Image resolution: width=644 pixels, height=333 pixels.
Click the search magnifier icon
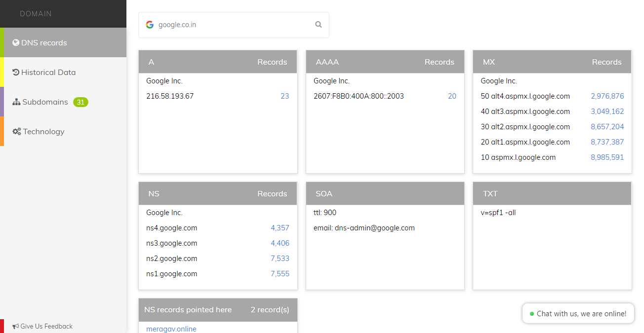[319, 25]
